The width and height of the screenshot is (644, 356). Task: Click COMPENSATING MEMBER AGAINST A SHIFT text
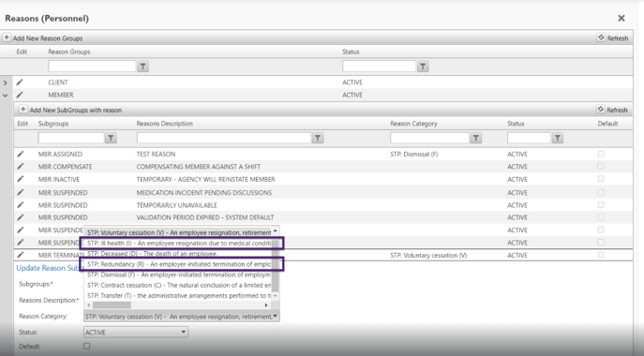199,167
